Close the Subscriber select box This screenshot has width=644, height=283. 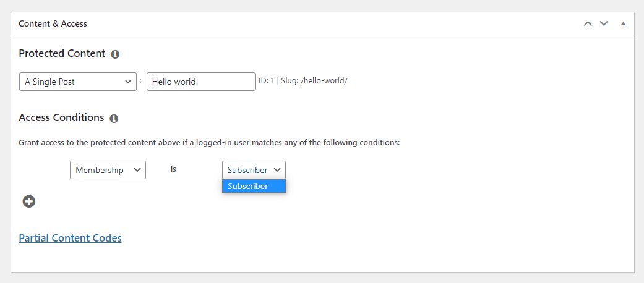click(x=254, y=170)
